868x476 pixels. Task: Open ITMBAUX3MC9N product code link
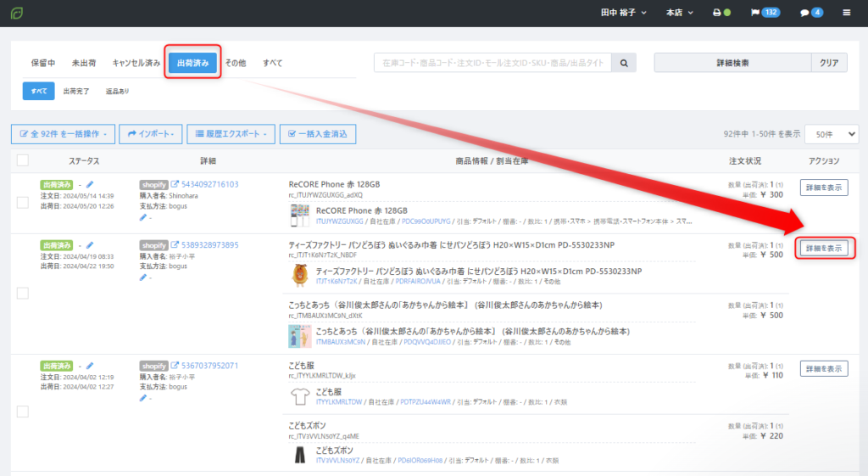341,343
